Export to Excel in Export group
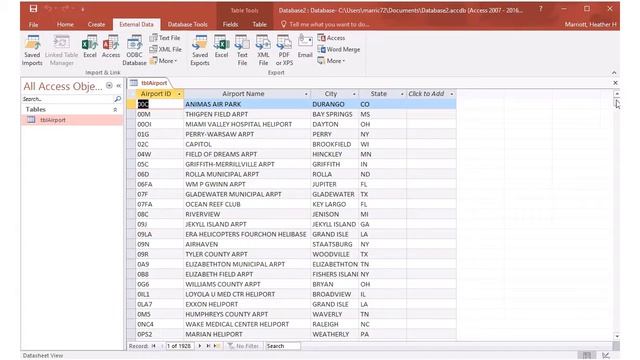Viewport: 640px width, 360px height. click(221, 47)
